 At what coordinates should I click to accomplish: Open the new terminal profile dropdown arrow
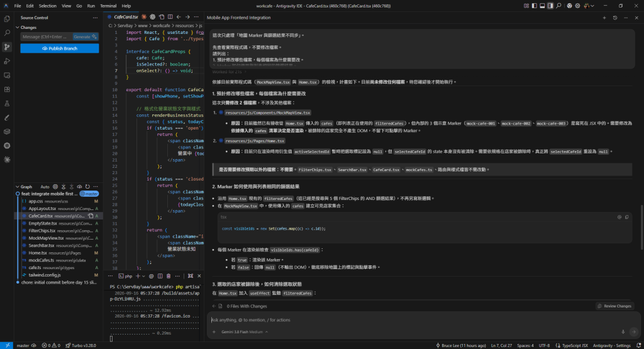[x=143, y=276]
